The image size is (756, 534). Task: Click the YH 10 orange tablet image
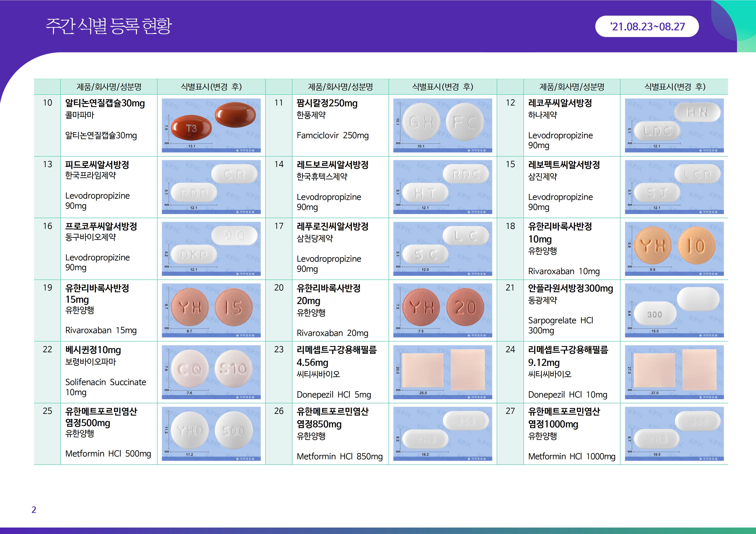(674, 248)
